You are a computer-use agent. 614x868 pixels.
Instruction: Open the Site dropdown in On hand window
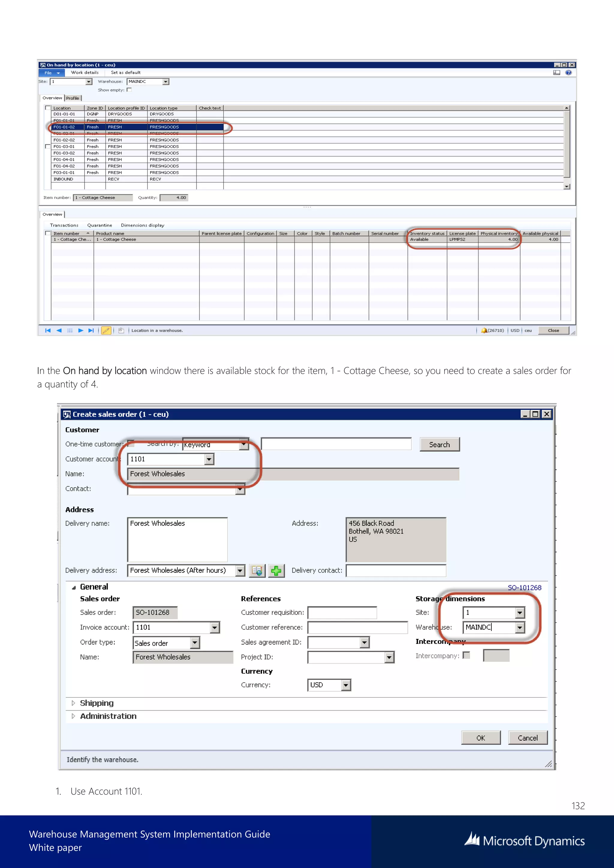click(89, 82)
